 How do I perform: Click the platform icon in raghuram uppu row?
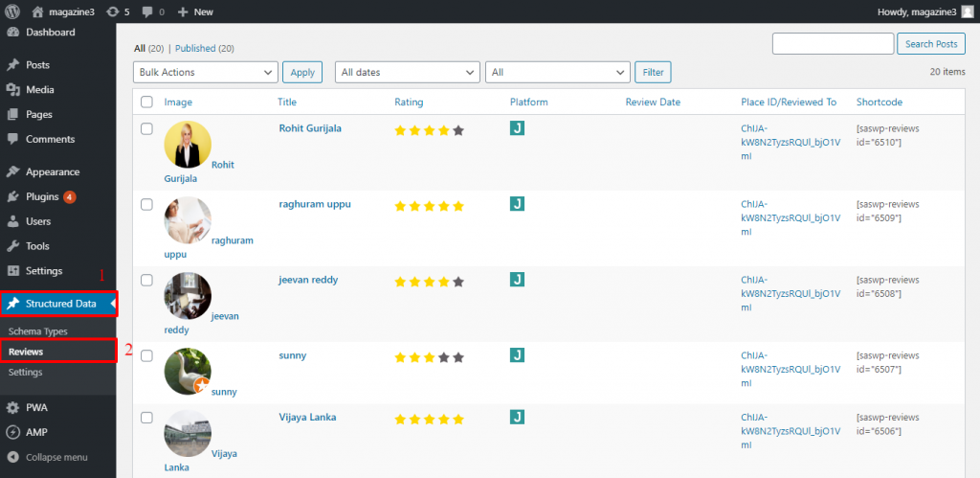coord(517,203)
